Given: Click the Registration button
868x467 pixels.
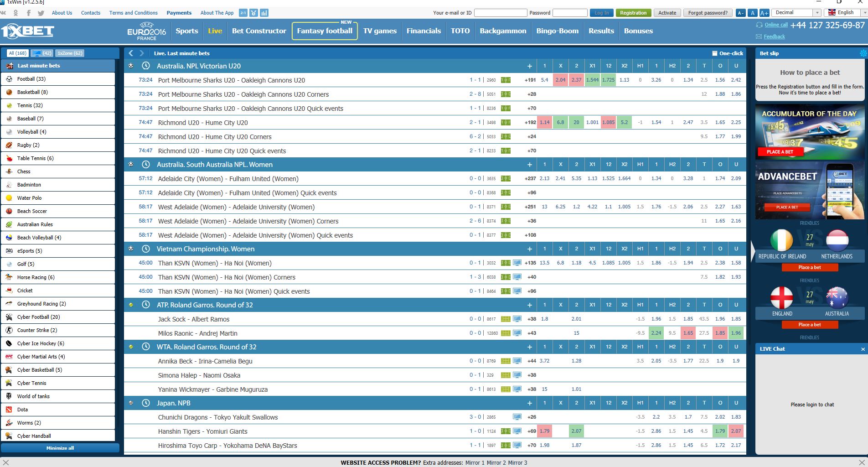Looking at the screenshot, I should [x=633, y=13].
